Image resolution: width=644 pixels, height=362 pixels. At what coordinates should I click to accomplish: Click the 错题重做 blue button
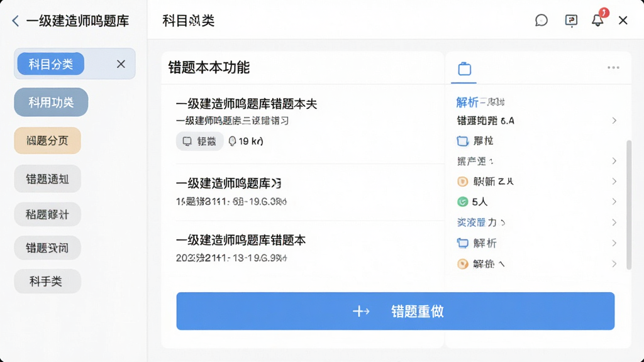[x=395, y=311]
